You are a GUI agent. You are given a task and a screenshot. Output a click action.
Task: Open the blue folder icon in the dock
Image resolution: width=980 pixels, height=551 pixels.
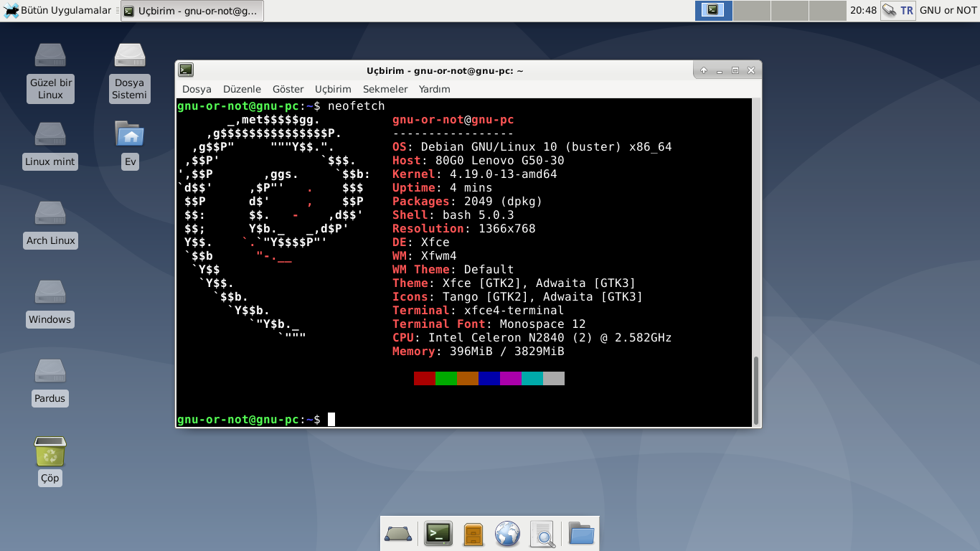coord(581,534)
